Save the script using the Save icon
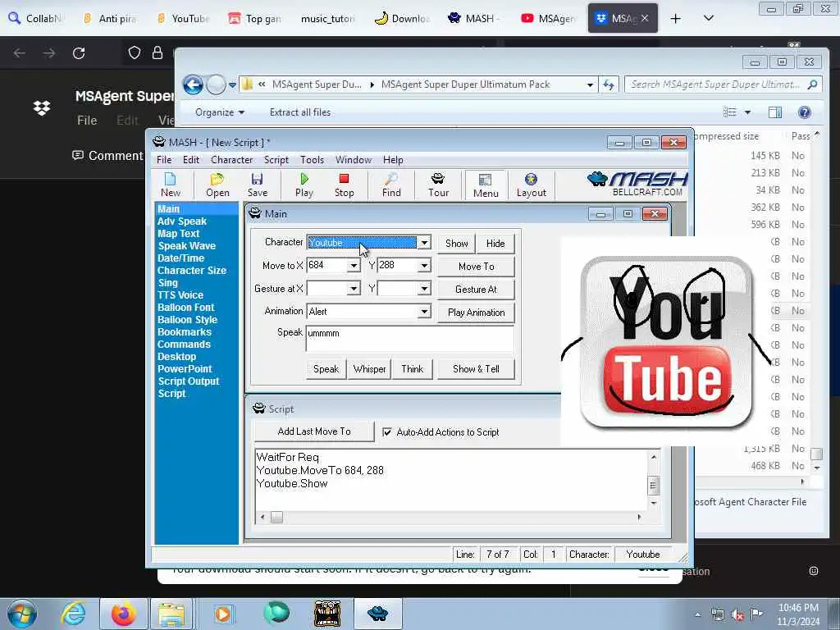840x630 pixels. (257, 185)
